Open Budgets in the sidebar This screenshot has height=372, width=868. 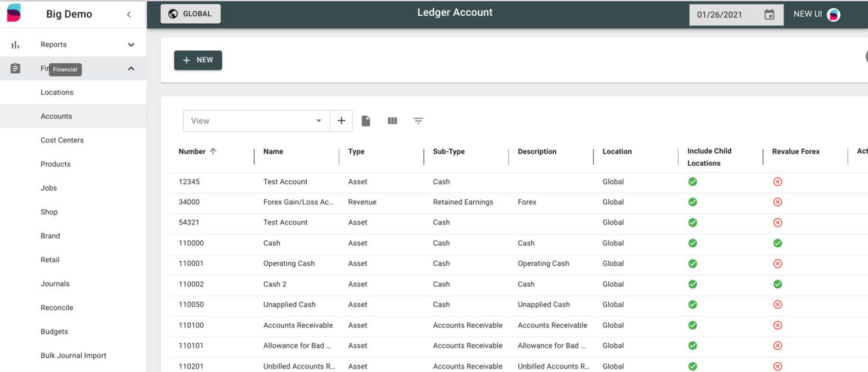pos(55,332)
